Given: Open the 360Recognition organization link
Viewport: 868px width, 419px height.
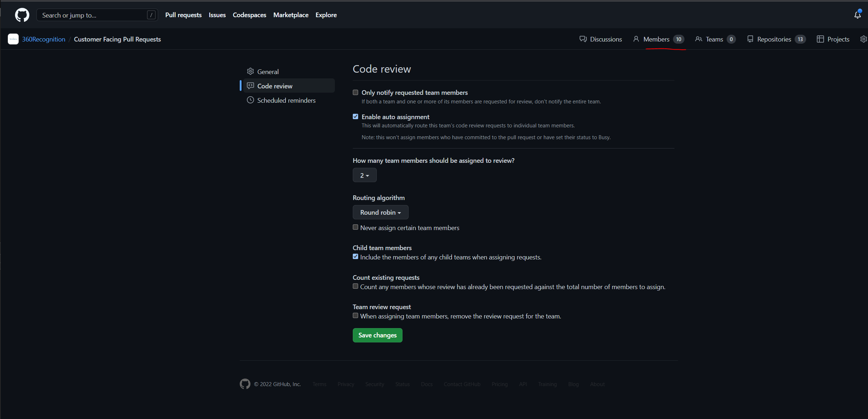Looking at the screenshot, I should click(x=43, y=39).
